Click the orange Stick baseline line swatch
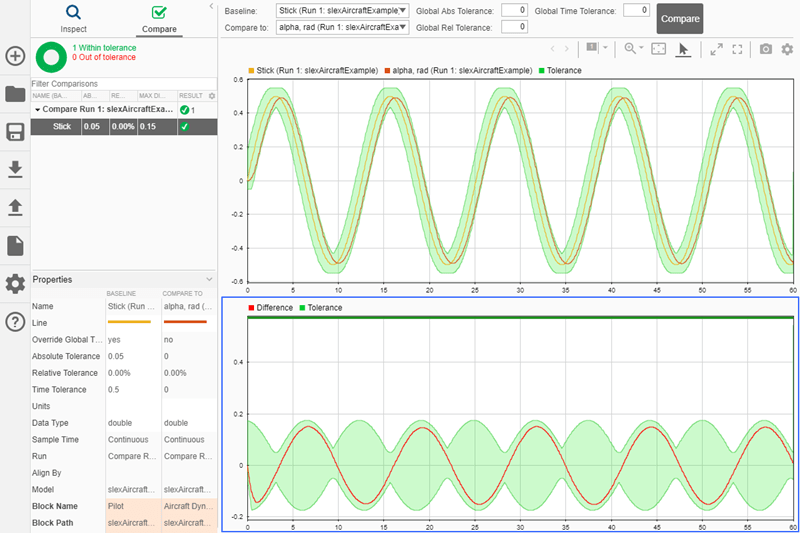 pyautogui.click(x=128, y=323)
